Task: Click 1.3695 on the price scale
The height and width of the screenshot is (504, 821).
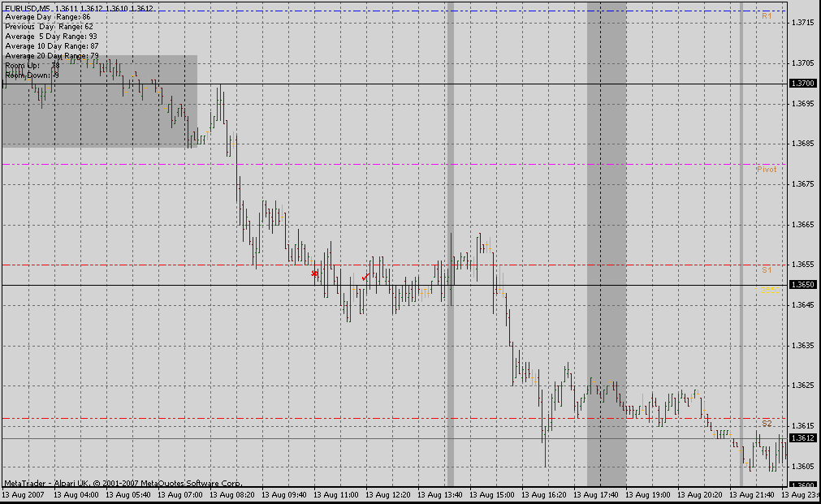Action: (803, 104)
